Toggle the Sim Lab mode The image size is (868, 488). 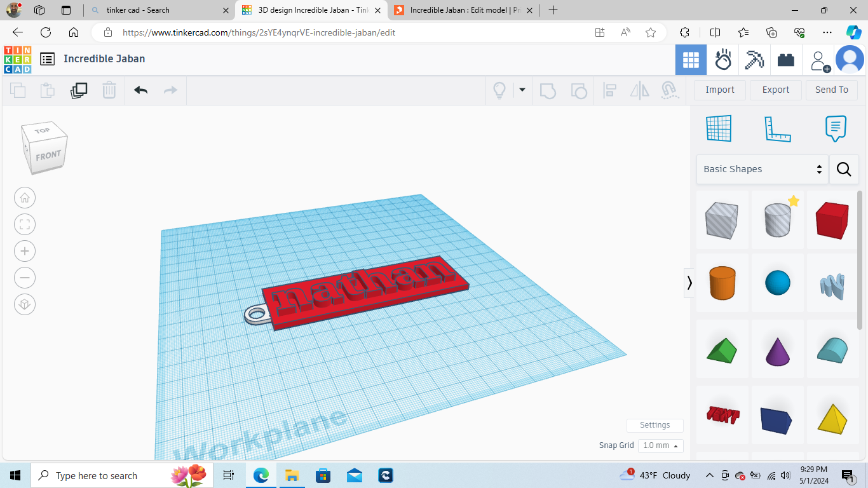[x=722, y=60]
